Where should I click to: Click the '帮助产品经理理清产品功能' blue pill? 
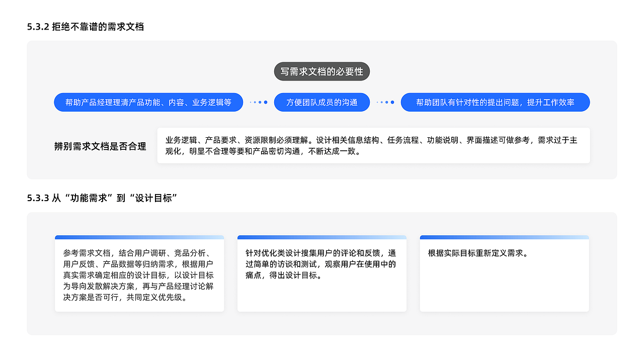click(148, 102)
